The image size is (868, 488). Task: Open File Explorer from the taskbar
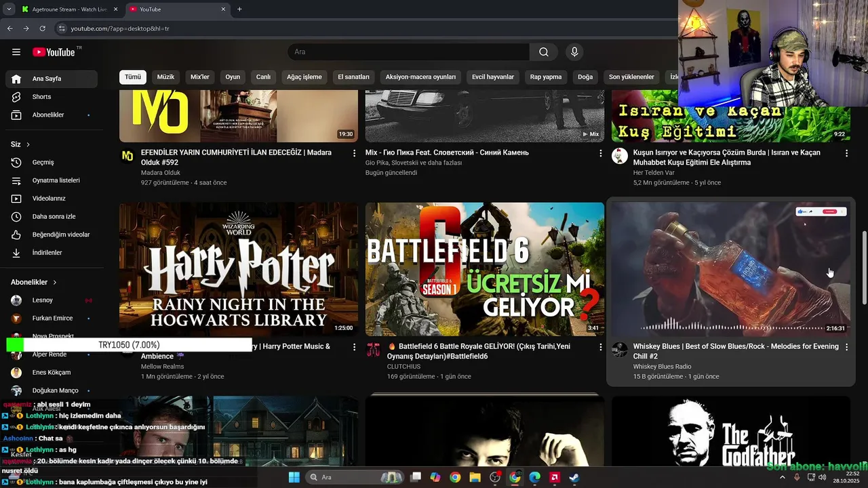pos(475,477)
